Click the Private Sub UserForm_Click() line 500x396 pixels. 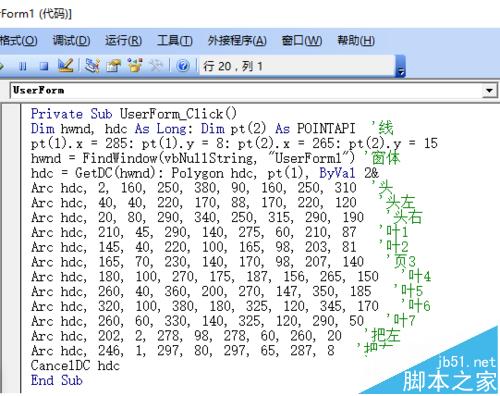(134, 114)
